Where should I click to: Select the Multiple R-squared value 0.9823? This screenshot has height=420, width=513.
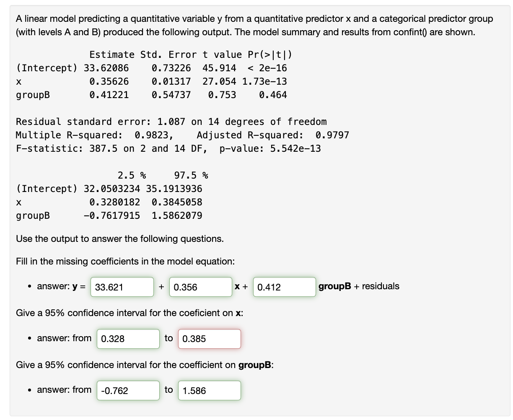(x=154, y=135)
